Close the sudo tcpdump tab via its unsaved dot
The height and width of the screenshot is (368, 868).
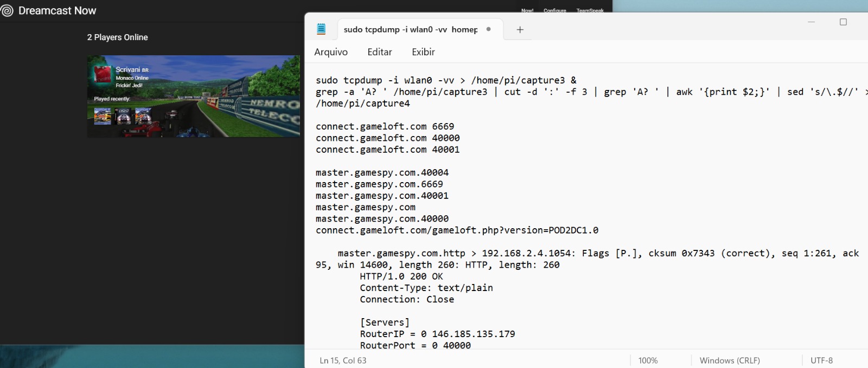(x=489, y=29)
